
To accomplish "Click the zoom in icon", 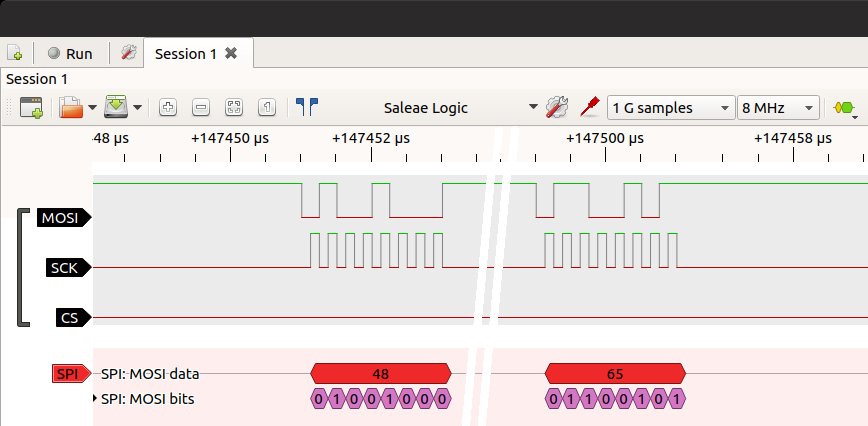I will [x=168, y=108].
